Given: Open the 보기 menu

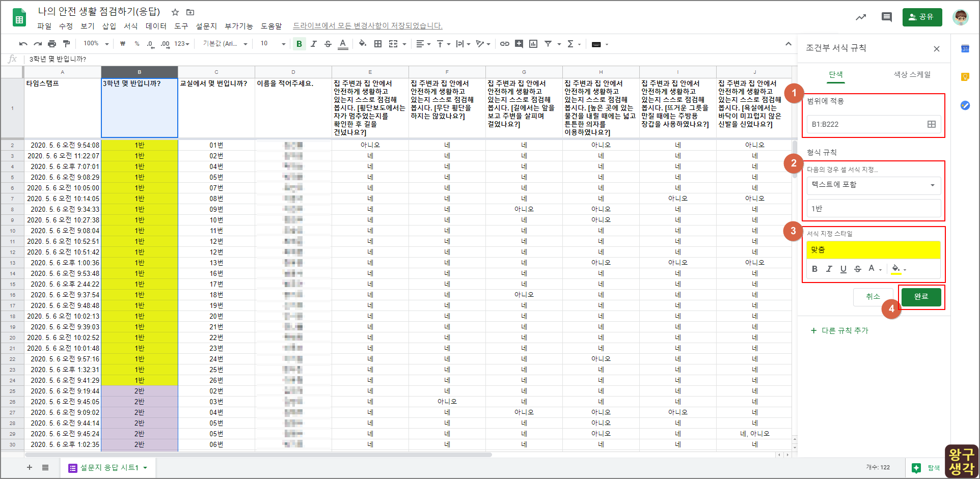Looking at the screenshot, I should 88,26.
